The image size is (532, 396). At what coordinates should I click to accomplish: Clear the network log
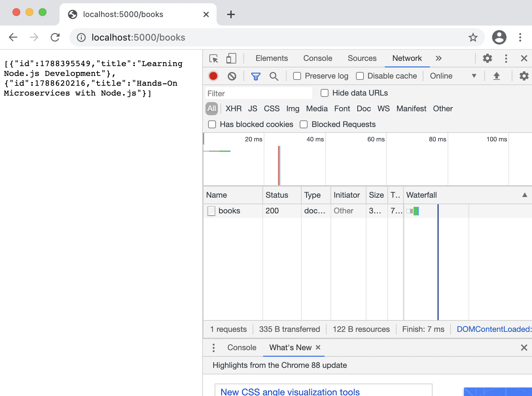[x=232, y=76]
